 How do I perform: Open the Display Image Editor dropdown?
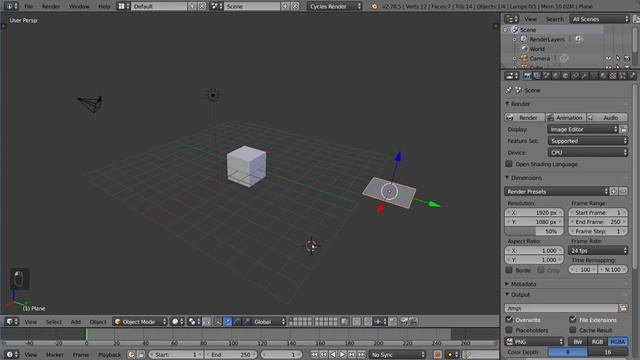[x=583, y=129]
